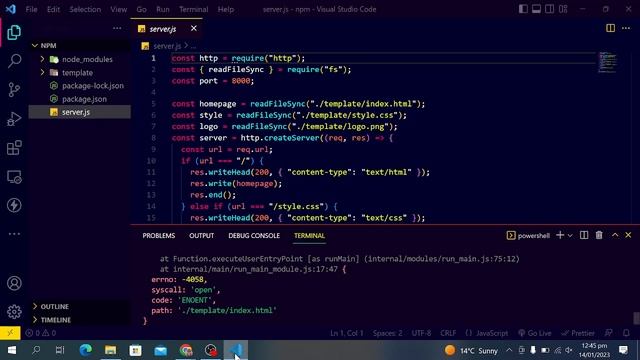Open the Help menu

[226, 9]
